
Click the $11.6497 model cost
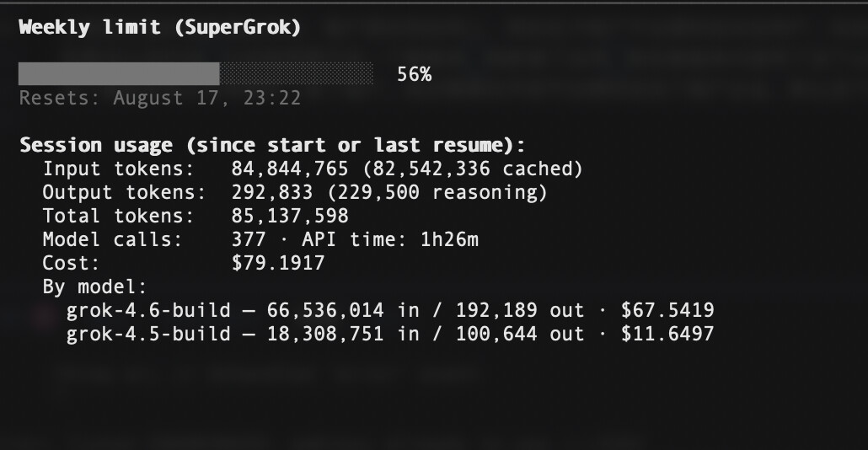click(667, 335)
